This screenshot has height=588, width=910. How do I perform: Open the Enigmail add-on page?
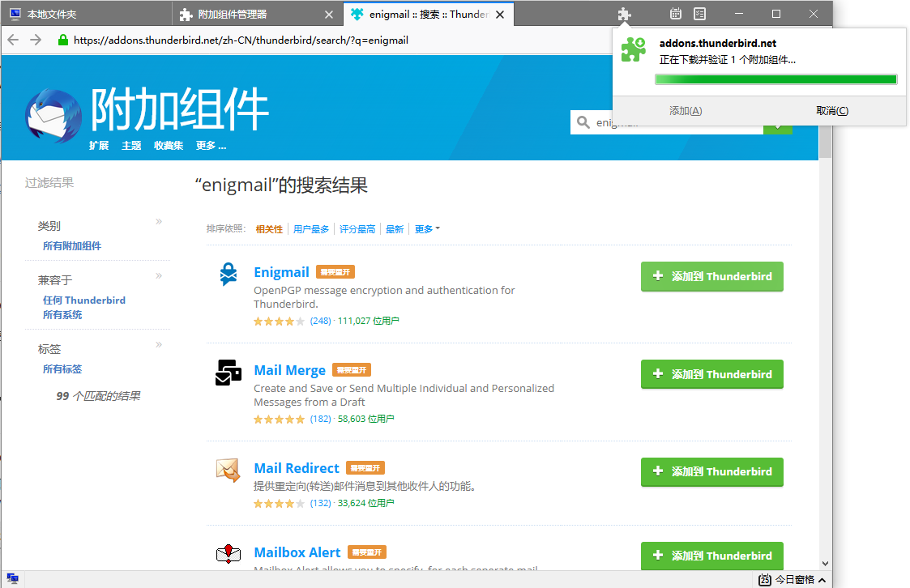[282, 272]
